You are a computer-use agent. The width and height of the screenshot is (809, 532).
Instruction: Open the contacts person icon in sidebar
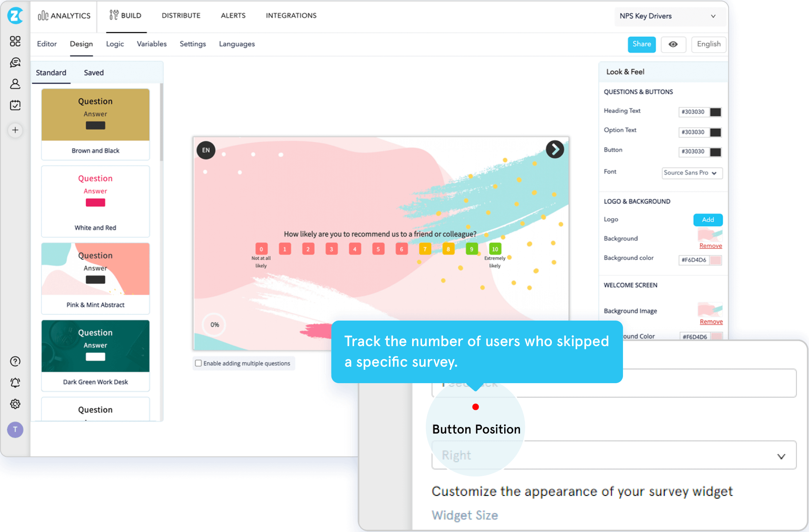[15, 84]
